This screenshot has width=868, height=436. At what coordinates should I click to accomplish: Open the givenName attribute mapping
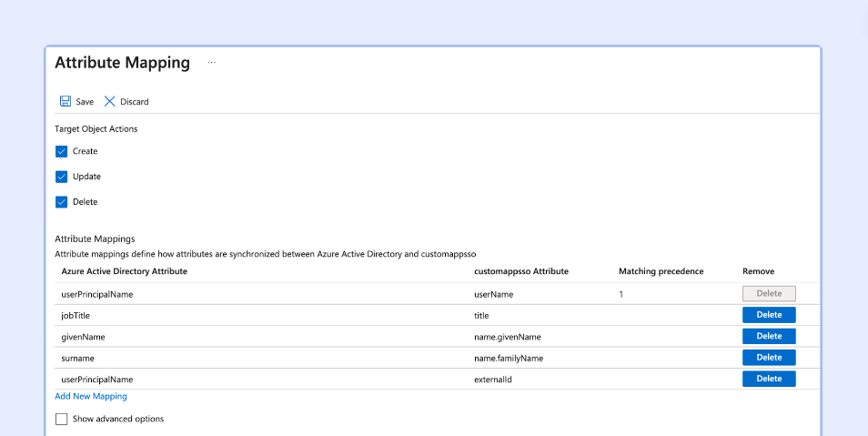(83, 337)
